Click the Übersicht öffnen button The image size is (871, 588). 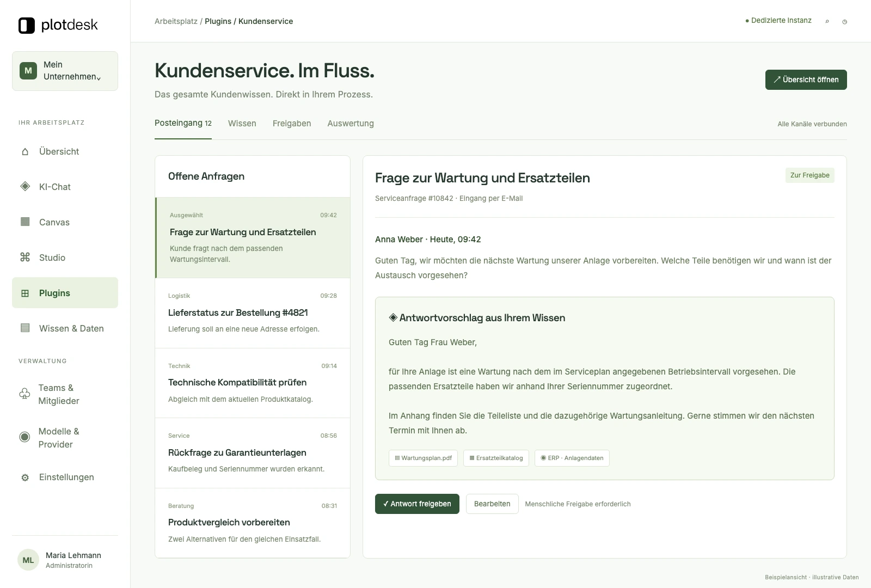pyautogui.click(x=806, y=79)
